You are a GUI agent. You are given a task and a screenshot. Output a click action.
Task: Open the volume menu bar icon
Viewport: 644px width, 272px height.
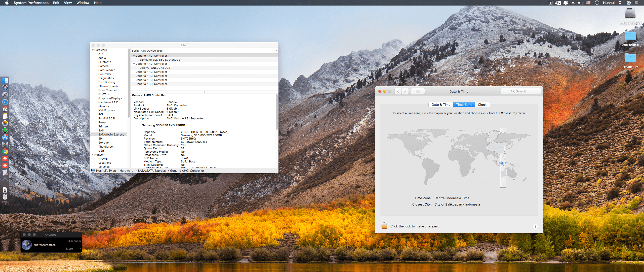(x=581, y=3)
